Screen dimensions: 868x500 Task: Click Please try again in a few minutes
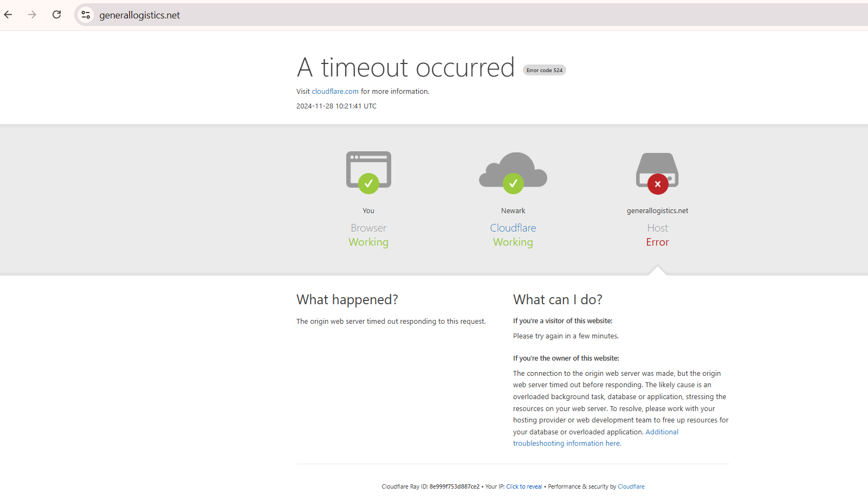click(566, 336)
